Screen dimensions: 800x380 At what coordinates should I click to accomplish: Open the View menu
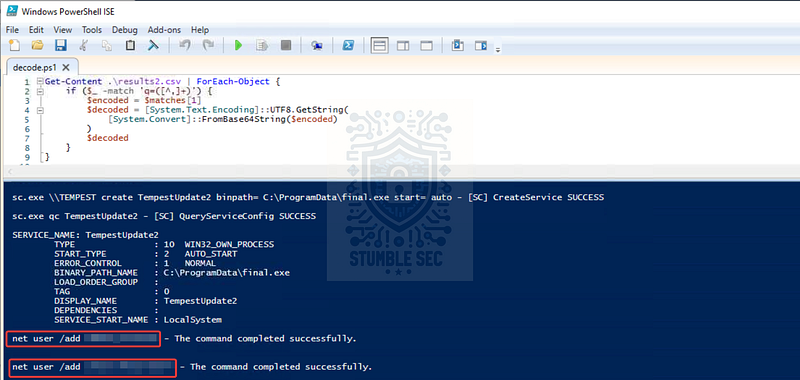[63, 30]
